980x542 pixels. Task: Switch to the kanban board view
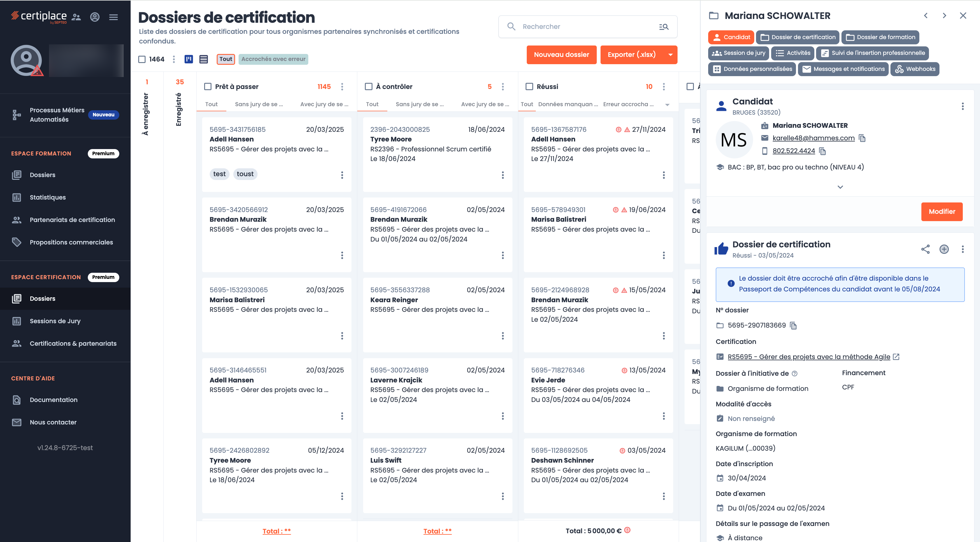coord(188,59)
